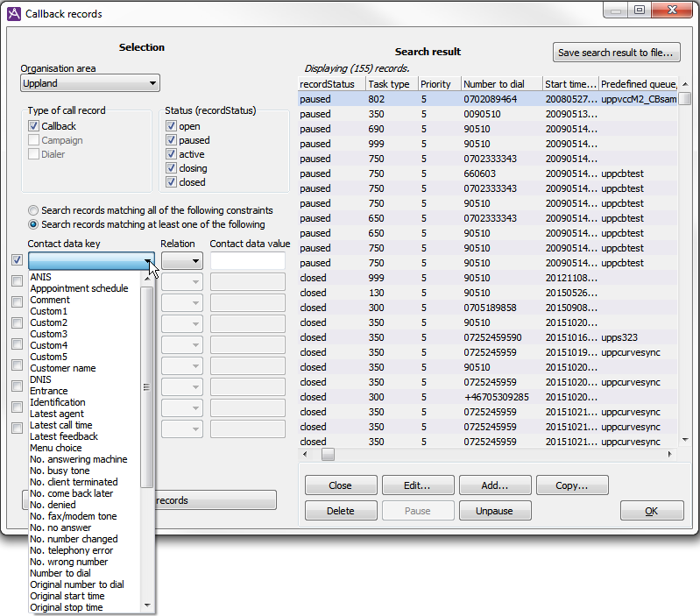Toggle the paused status checkbox
Viewport: 700px width, 616px height.
pyautogui.click(x=171, y=140)
